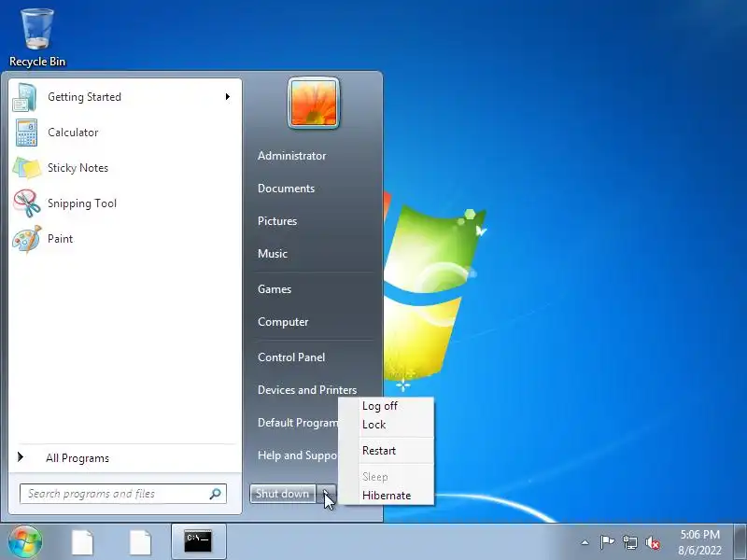The height and width of the screenshot is (560, 747).
Task: Click the 8/6/2022 date text
Action: click(699, 551)
